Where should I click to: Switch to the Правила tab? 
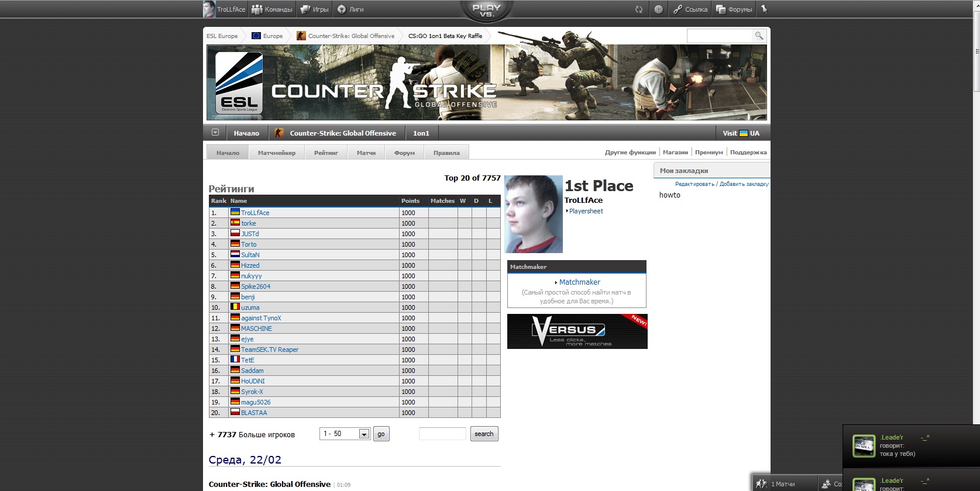[446, 153]
